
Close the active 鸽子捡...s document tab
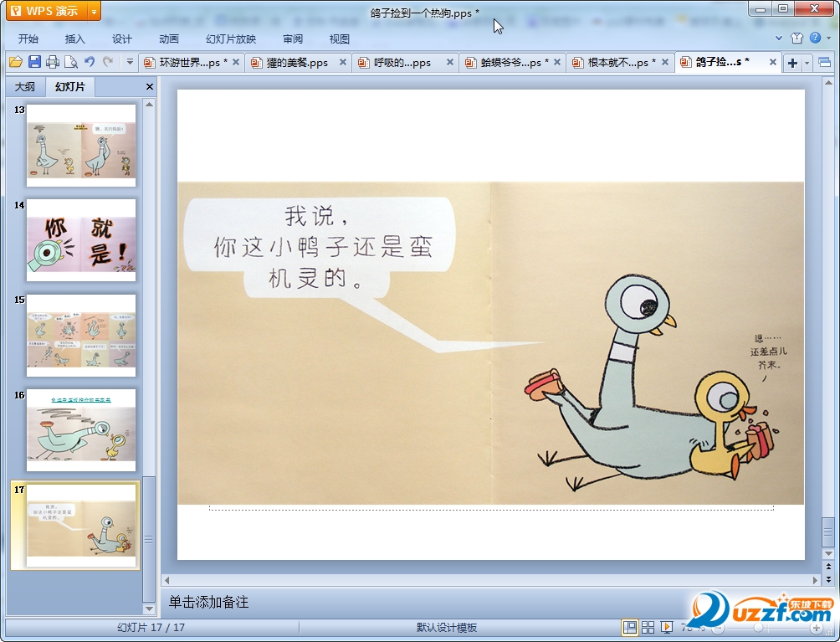point(773,62)
